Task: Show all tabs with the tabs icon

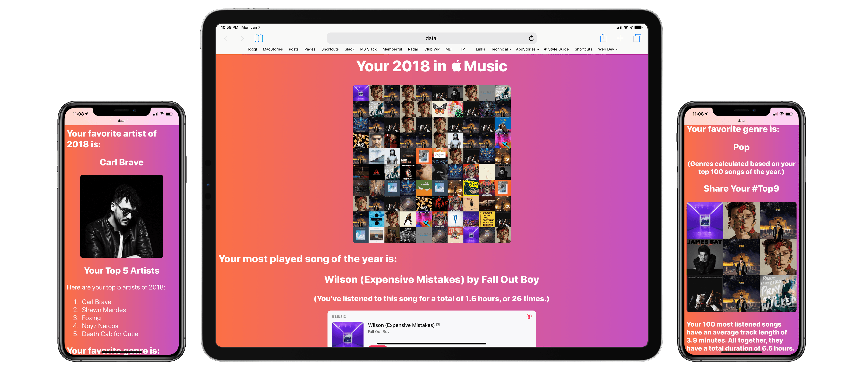Action: [637, 38]
